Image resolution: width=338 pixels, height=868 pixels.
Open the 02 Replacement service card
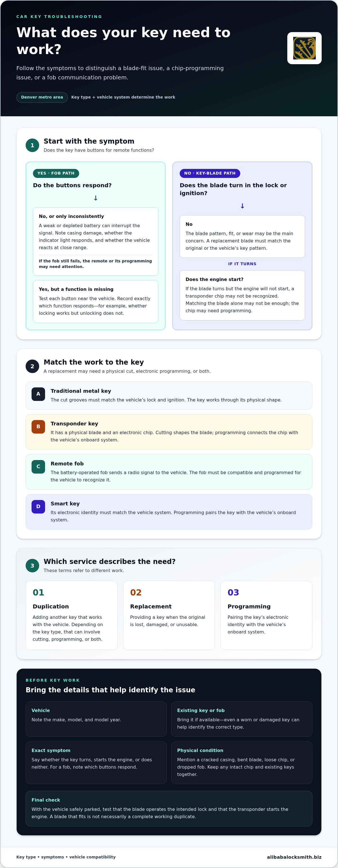pos(169,615)
